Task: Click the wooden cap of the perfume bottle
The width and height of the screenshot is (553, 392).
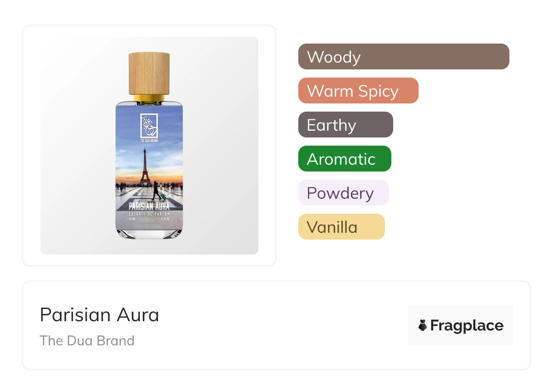Action: (149, 73)
